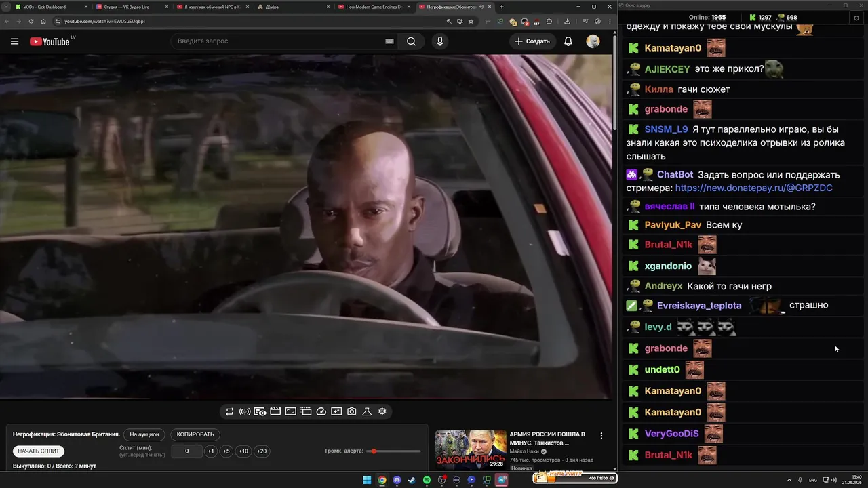Click the video filmstrip icon in toolbar
868x488 pixels.
coord(306,411)
